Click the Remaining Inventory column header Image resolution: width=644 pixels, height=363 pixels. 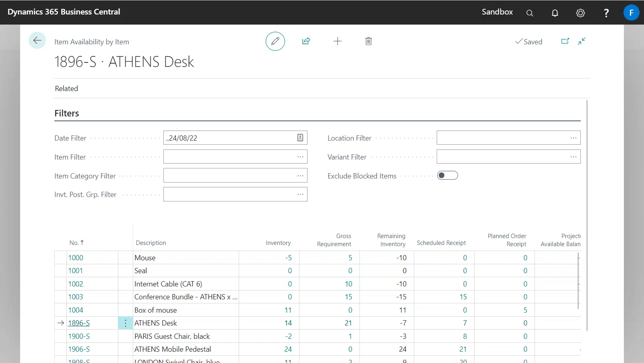(391, 240)
